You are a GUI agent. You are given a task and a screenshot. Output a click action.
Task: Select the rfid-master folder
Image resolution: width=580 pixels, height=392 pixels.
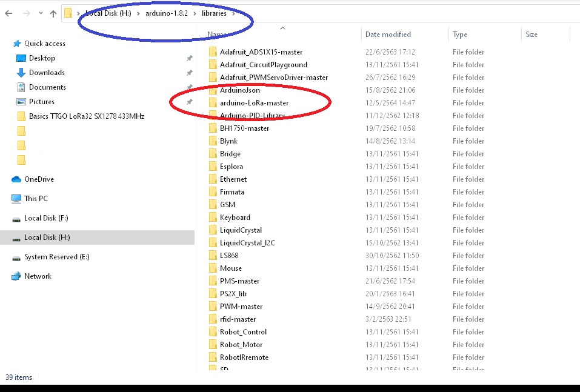tap(238, 319)
